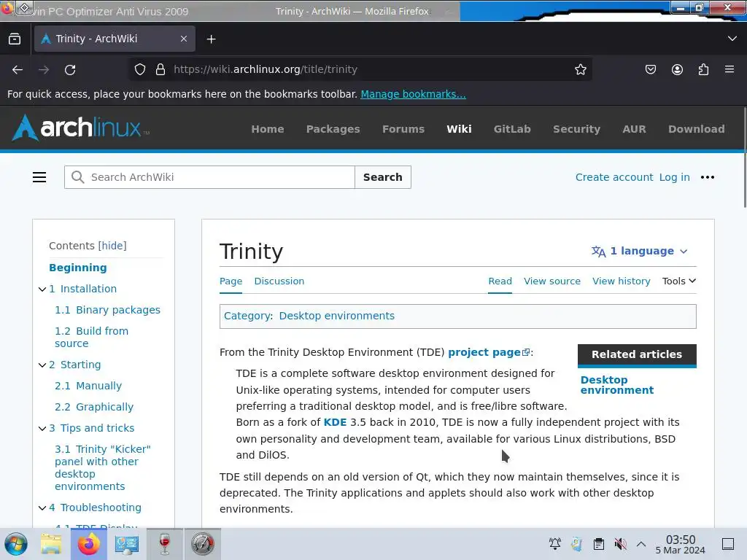This screenshot has width=747, height=560.
Task: Open the Forums nav item
Action: pos(403,129)
